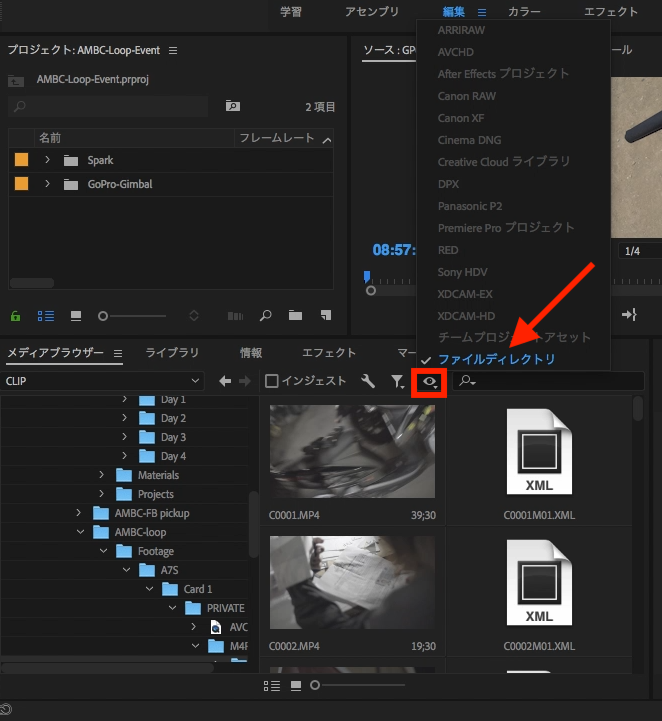Expand the Materials folder

coord(102,474)
